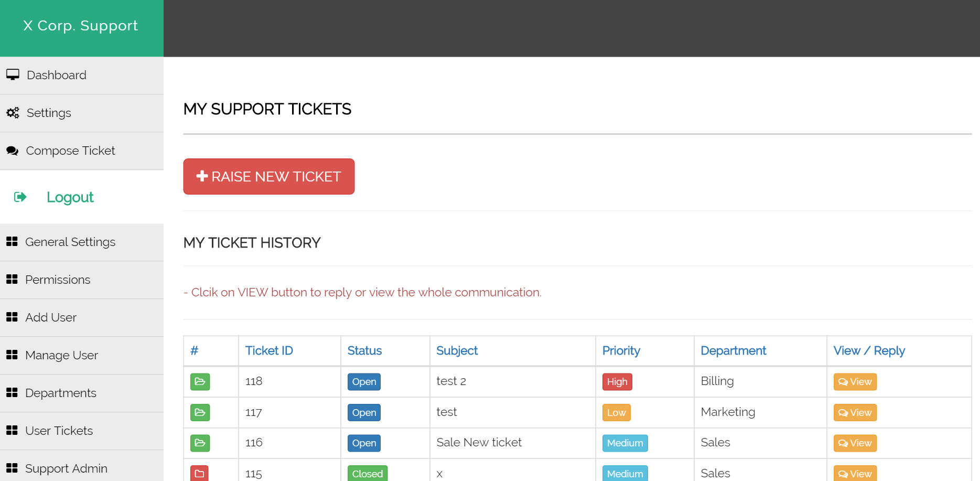The height and width of the screenshot is (481, 980).
Task: Click the plus icon on Raise New Ticket
Action: click(x=202, y=176)
